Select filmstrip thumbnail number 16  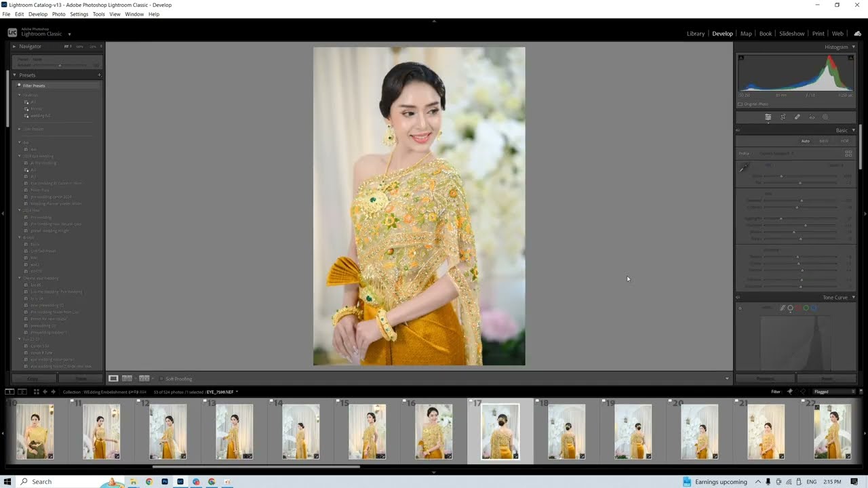point(433,431)
